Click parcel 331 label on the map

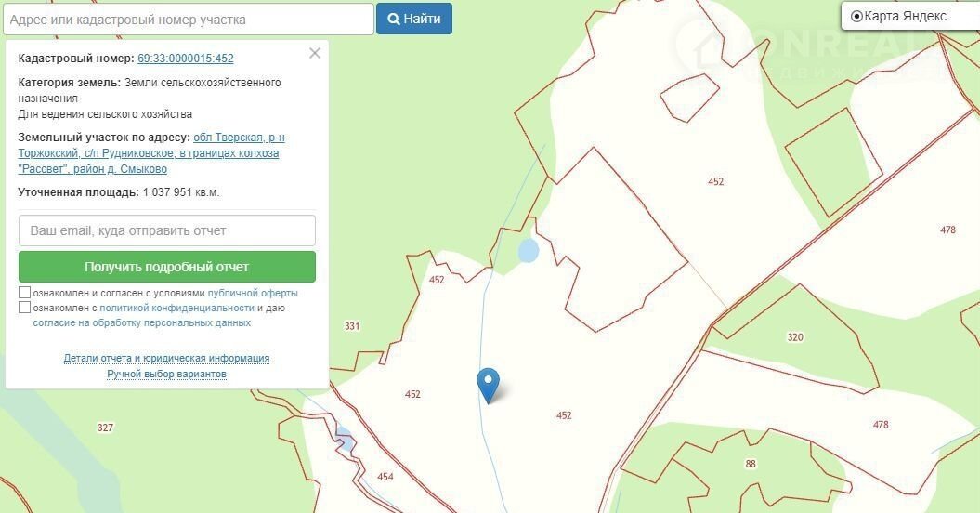click(352, 326)
